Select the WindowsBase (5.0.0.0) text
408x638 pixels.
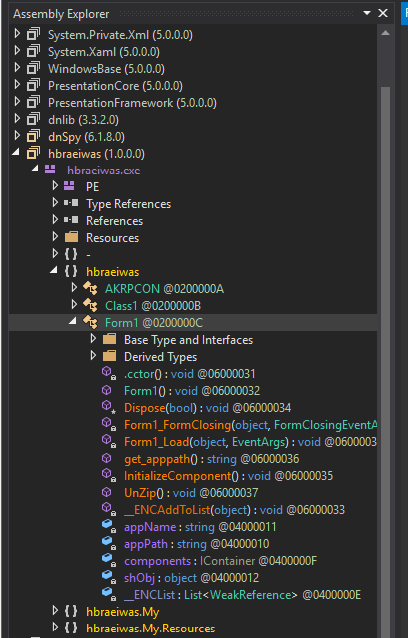pyautogui.click(x=106, y=69)
